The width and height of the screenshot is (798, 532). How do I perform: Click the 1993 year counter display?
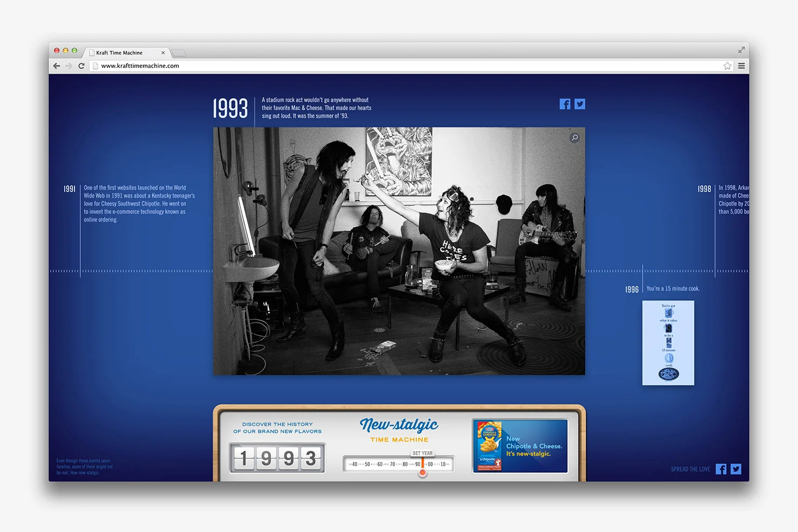[278, 458]
